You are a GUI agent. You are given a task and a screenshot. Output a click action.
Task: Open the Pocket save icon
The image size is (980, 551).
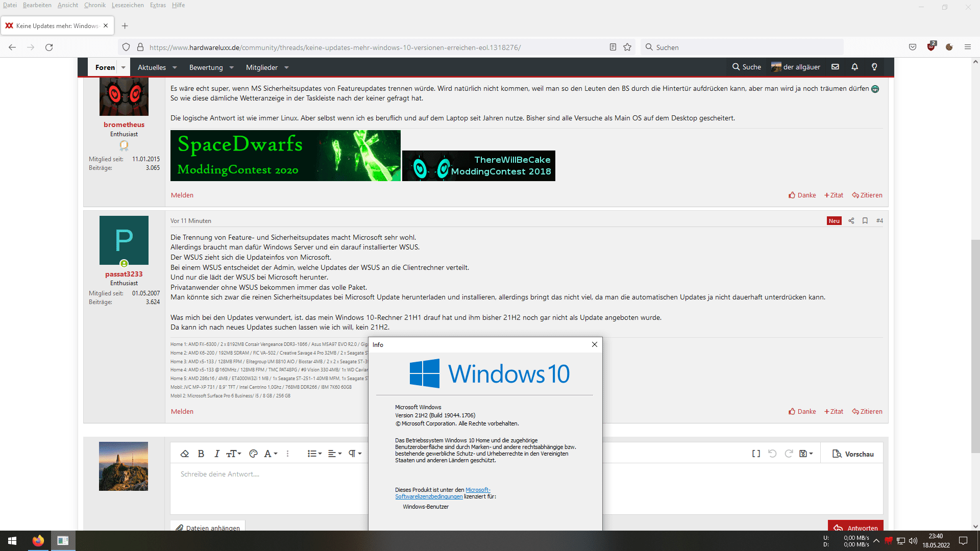coord(913,47)
